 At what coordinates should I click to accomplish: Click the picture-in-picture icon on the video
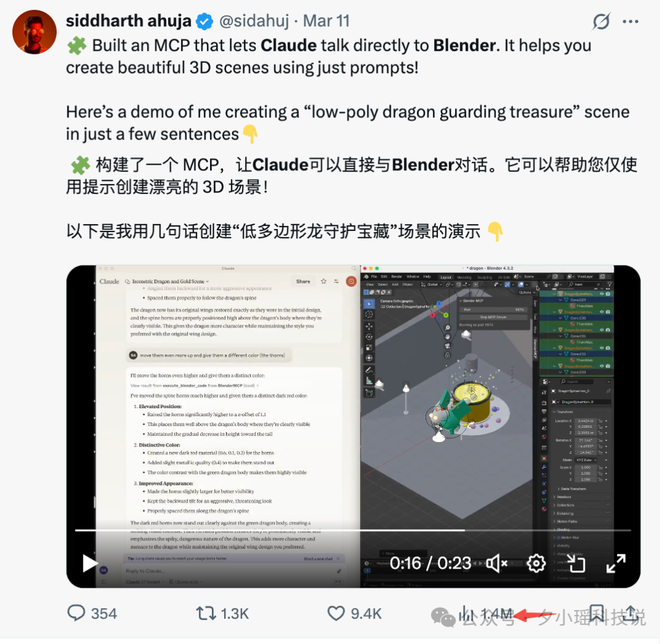576,564
